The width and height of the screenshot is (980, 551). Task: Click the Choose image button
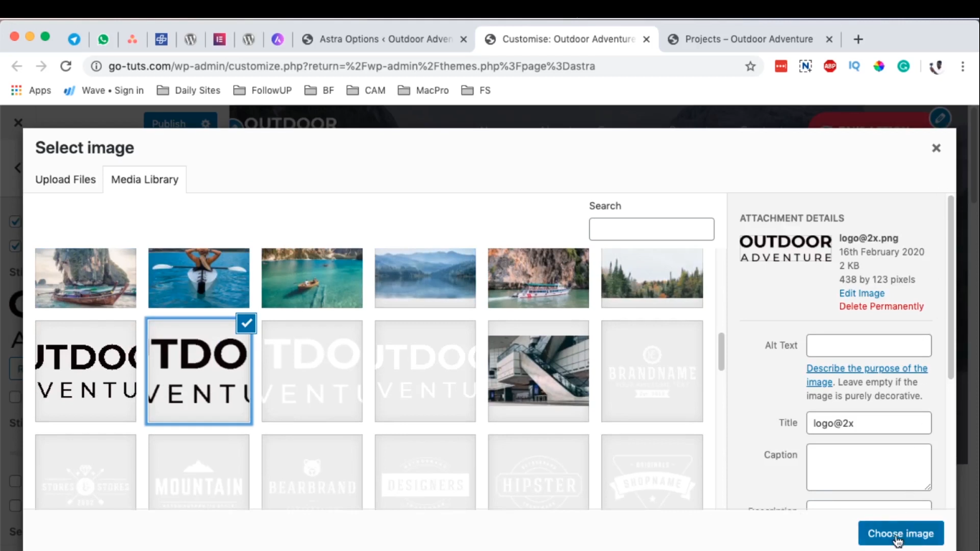tap(901, 533)
